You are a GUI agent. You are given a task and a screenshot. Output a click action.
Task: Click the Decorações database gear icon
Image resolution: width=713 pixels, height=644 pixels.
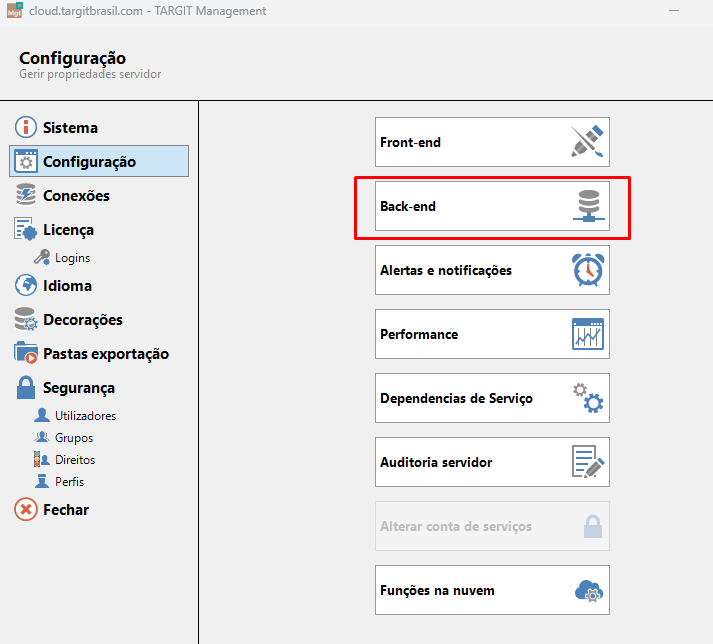(x=25, y=319)
